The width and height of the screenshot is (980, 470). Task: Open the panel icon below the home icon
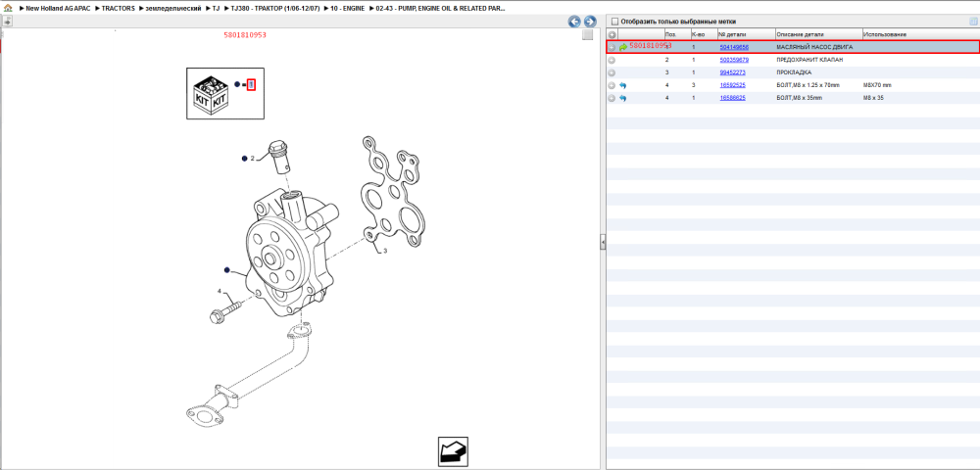[x=7, y=22]
